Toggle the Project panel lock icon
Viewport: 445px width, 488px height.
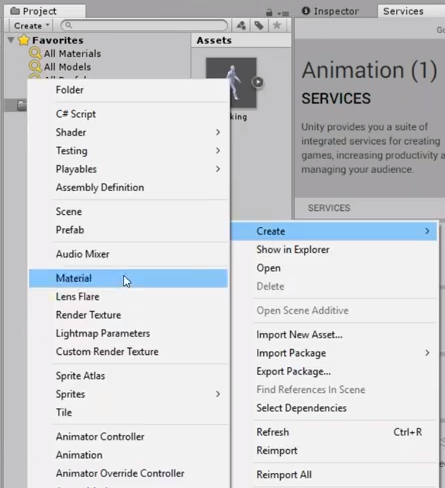pyautogui.click(x=269, y=13)
